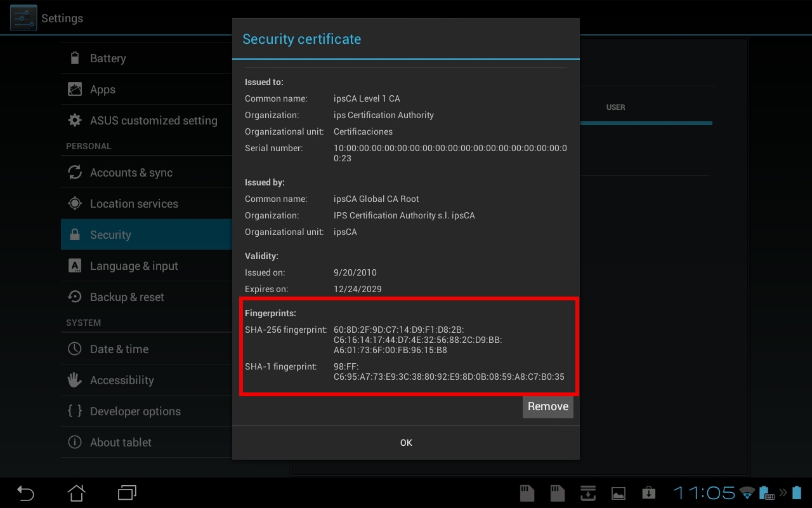812x508 pixels.
Task: Switch to the USER tab behind the dialog
Action: click(615, 107)
